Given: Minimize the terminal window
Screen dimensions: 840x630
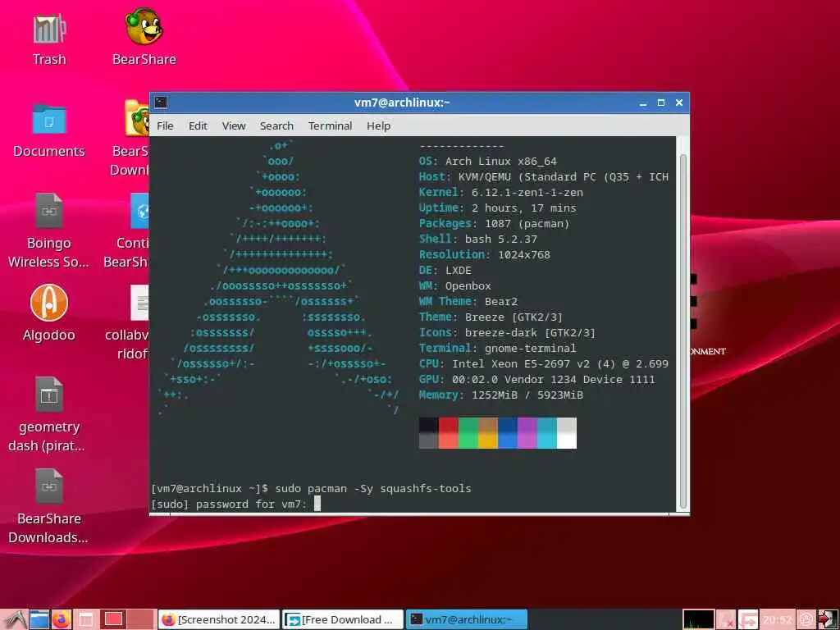Looking at the screenshot, I should [x=643, y=103].
